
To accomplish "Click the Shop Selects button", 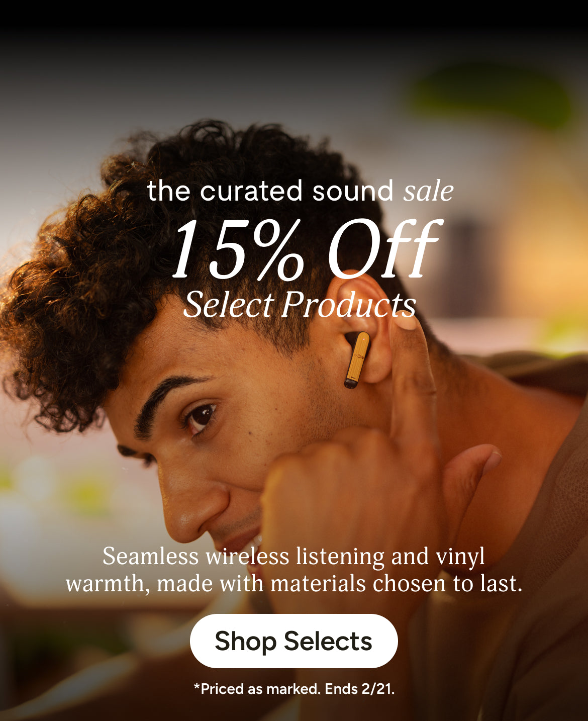I will 293,641.
